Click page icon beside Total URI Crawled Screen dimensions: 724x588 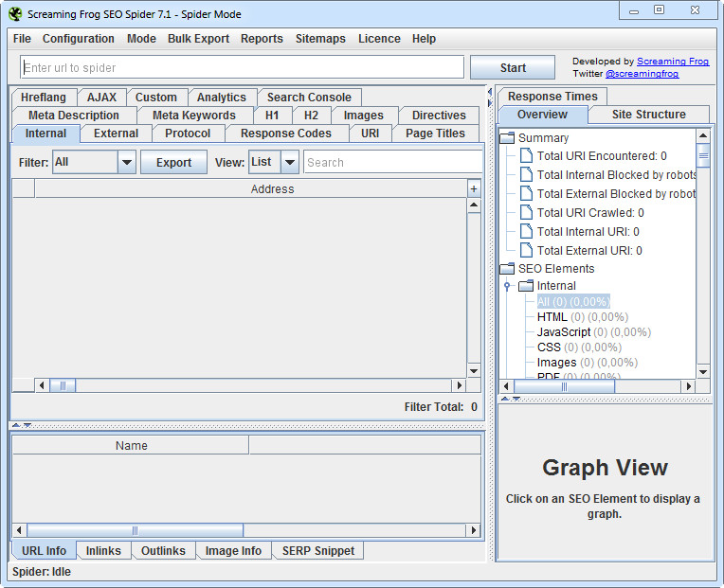tap(526, 213)
